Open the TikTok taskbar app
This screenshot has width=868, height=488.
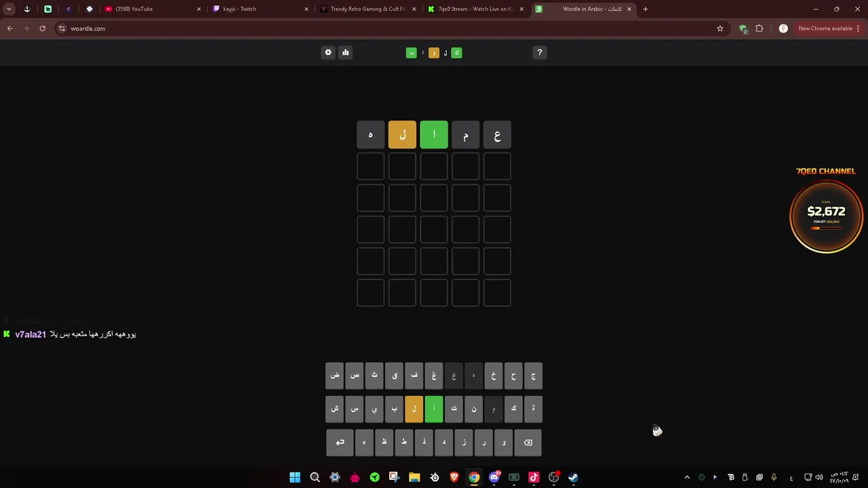pos(534,477)
